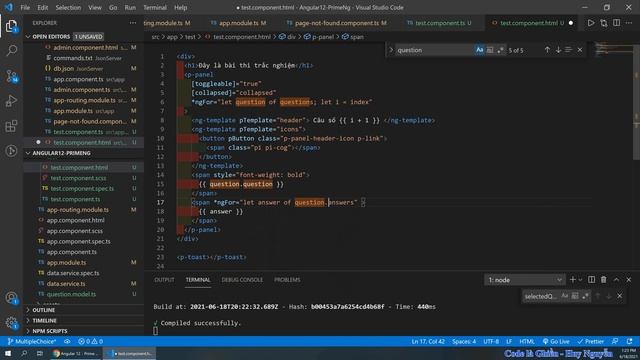
Task: Close the editor find widget
Action: click(580, 50)
